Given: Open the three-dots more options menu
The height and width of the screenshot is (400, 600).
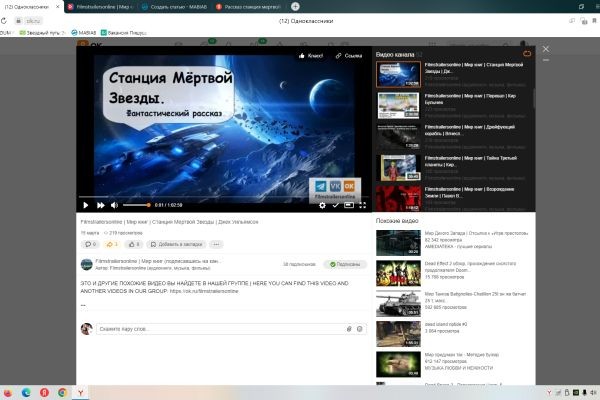Looking at the screenshot, I should coord(216,244).
